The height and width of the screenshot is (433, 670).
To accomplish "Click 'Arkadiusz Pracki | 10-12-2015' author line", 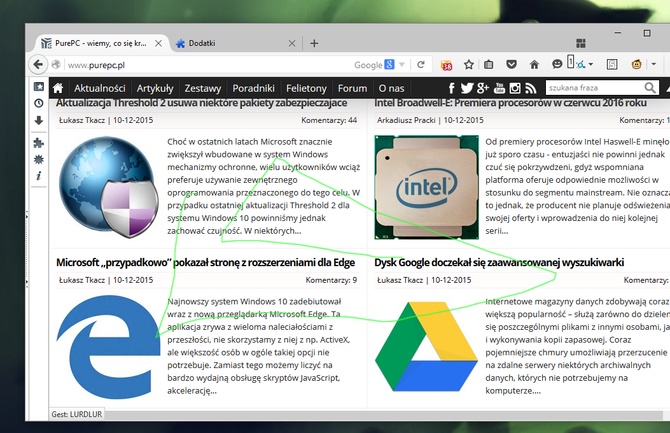I will pyautogui.click(x=430, y=120).
